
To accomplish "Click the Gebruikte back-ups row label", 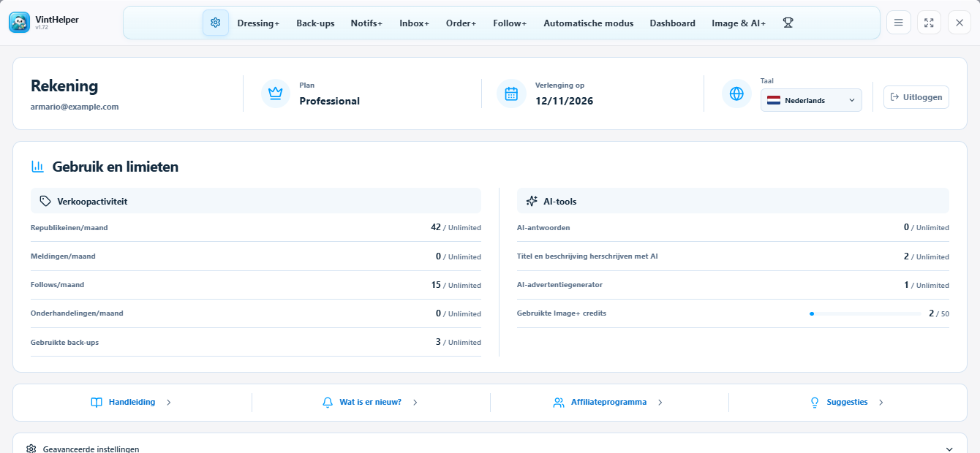I will [x=64, y=342].
